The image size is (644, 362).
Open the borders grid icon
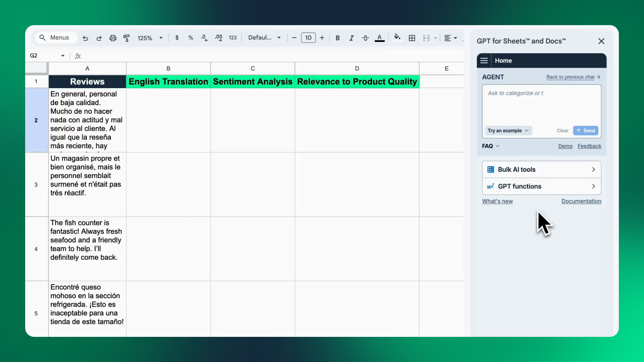click(x=412, y=38)
